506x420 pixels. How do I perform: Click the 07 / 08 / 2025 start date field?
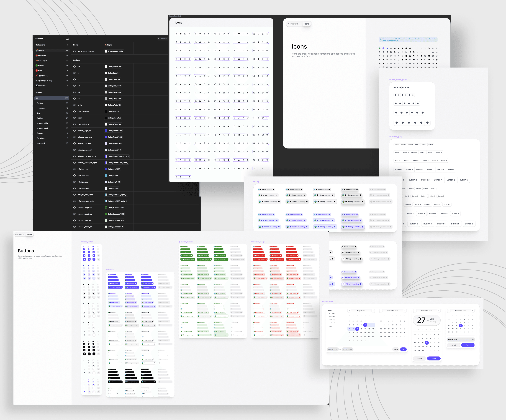pyautogui.click(x=333, y=349)
